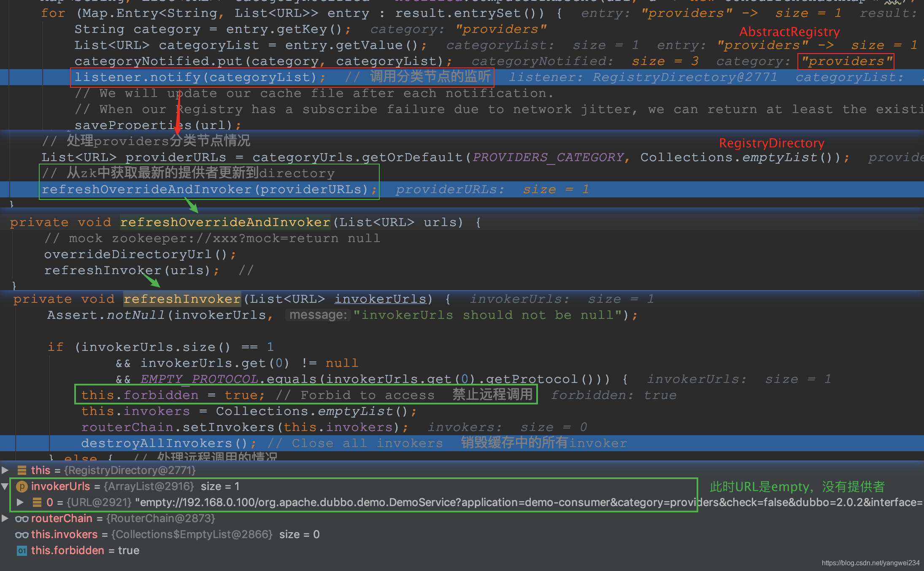Click the boolean '01' icon beside this.forbidden

pos(22,551)
